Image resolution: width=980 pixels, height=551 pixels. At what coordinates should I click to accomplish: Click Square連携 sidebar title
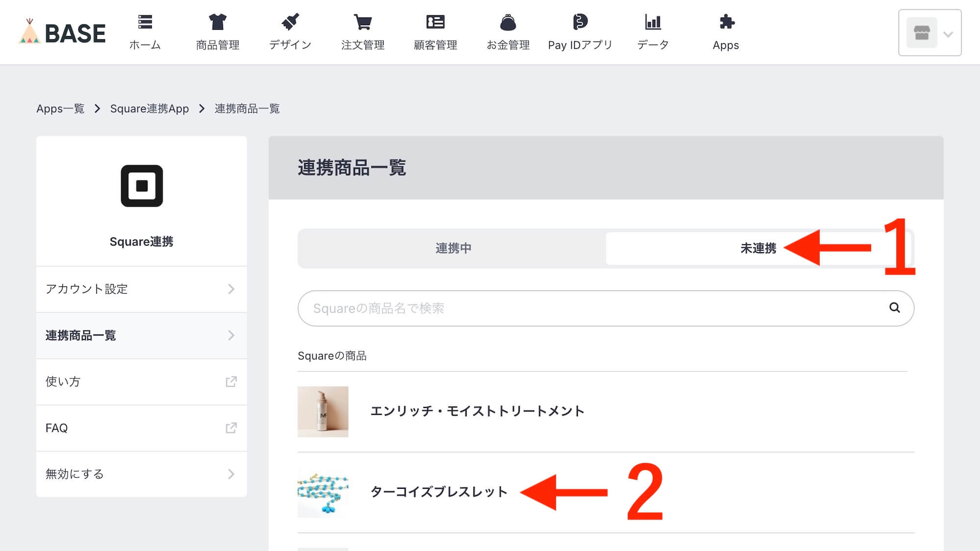point(141,241)
